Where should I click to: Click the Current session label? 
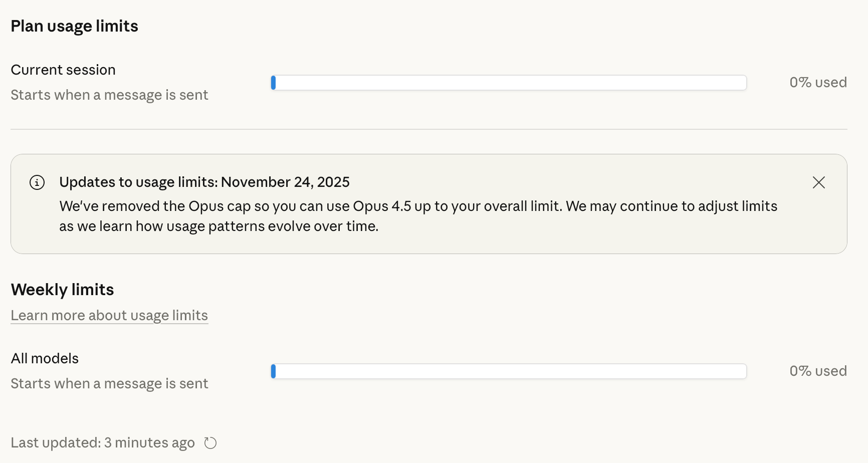[x=63, y=70]
